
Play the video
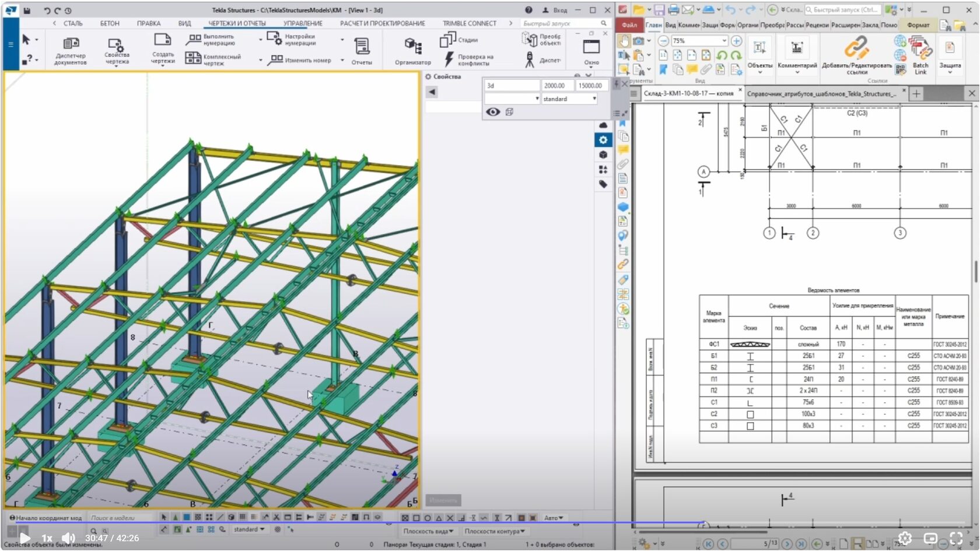coord(24,538)
